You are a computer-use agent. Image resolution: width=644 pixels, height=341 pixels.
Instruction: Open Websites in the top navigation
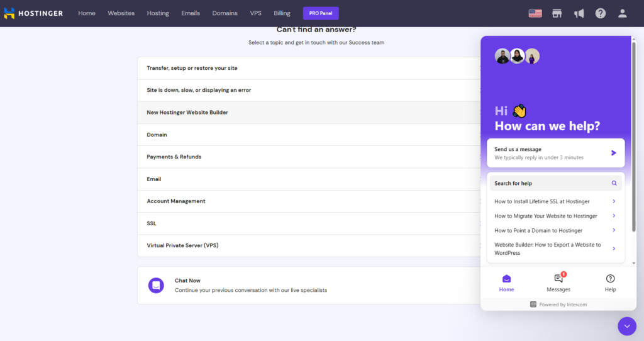coord(121,13)
